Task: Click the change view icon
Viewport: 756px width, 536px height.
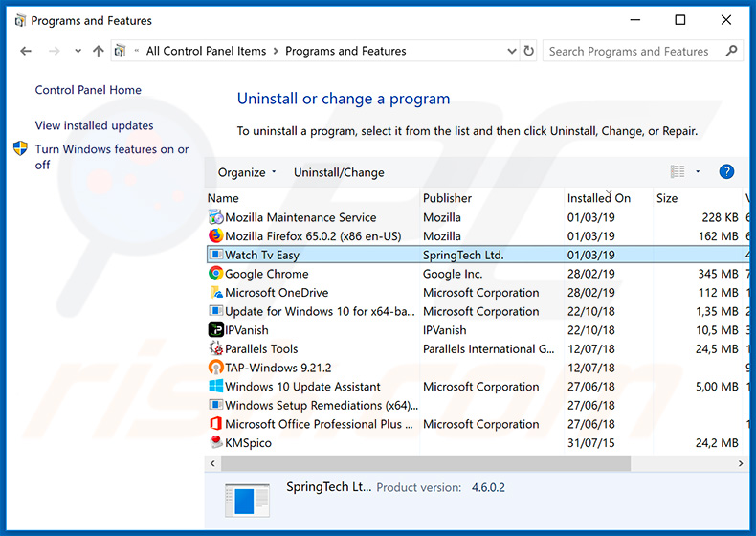Action: click(678, 171)
